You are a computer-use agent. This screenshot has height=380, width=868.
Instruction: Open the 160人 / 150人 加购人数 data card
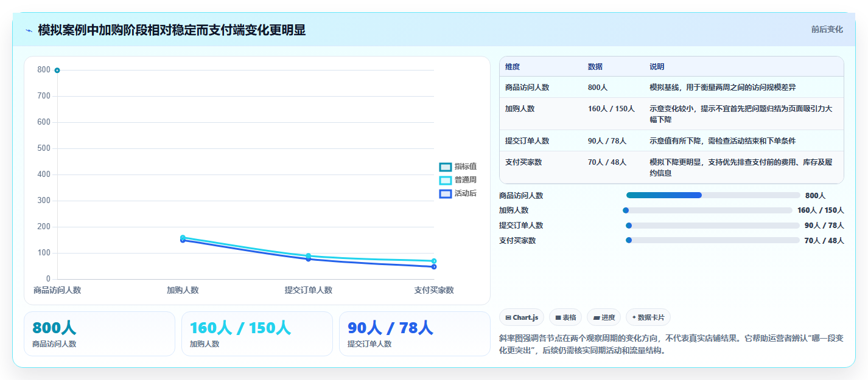pyautogui.click(x=257, y=334)
